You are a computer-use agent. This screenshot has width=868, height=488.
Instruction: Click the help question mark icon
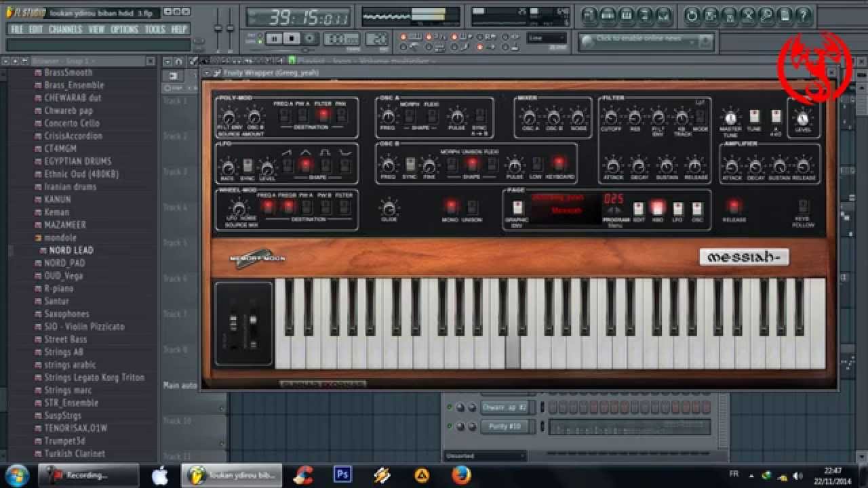[x=803, y=15]
